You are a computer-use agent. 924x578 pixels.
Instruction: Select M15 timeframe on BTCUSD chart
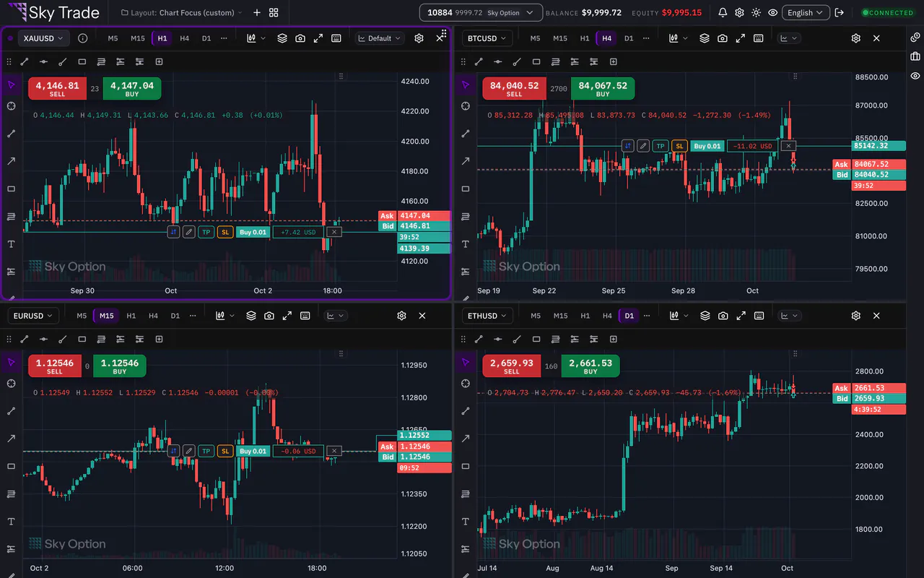560,38
